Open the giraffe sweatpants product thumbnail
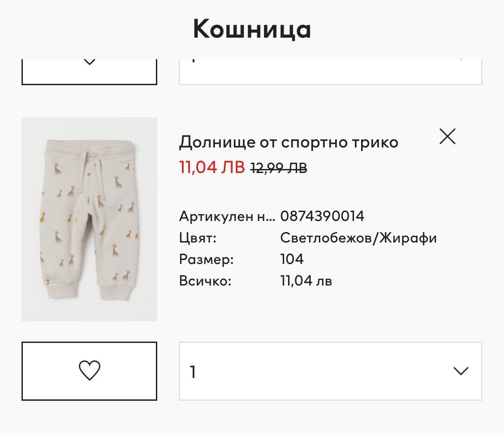Screen dimensions: 504x442 click(89, 219)
